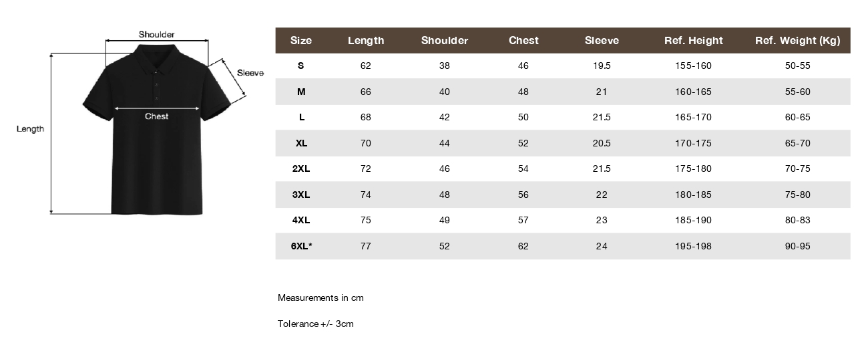Select the Length column header
The image size is (868, 351).
(366, 41)
